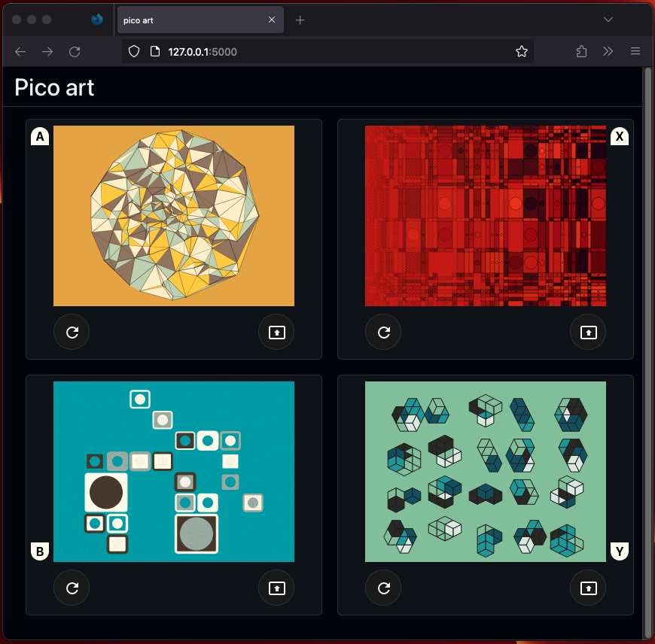Open the red plaid pattern image
The image size is (655, 644).
[486, 216]
